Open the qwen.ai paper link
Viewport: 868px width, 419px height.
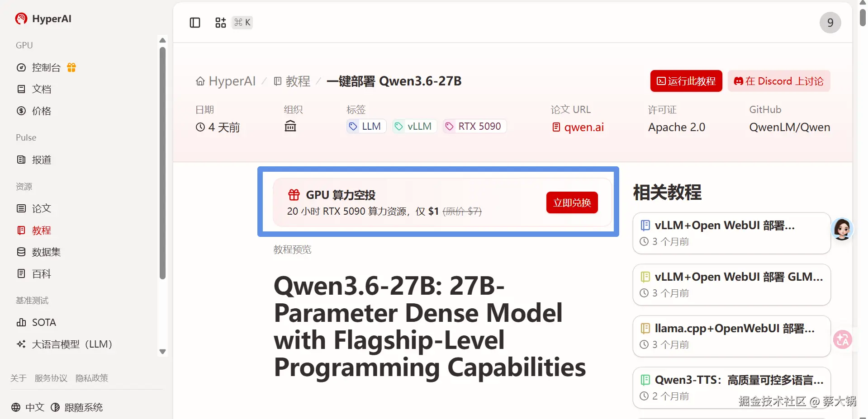click(x=578, y=127)
